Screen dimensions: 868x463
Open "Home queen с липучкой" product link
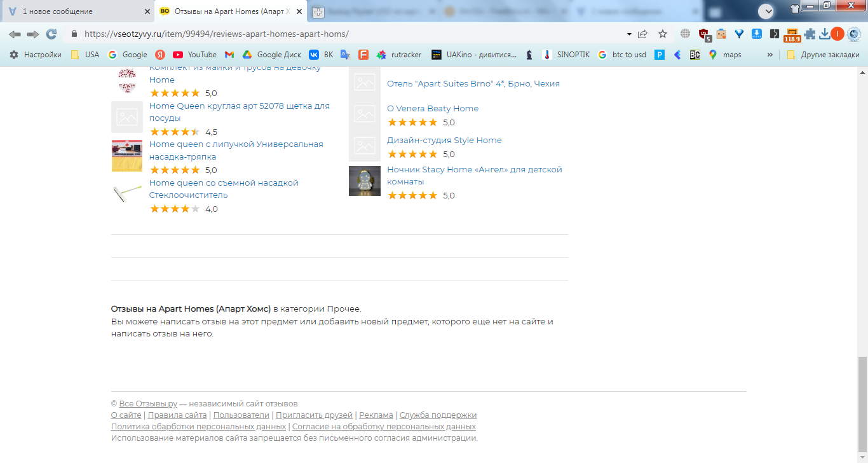[236, 150]
